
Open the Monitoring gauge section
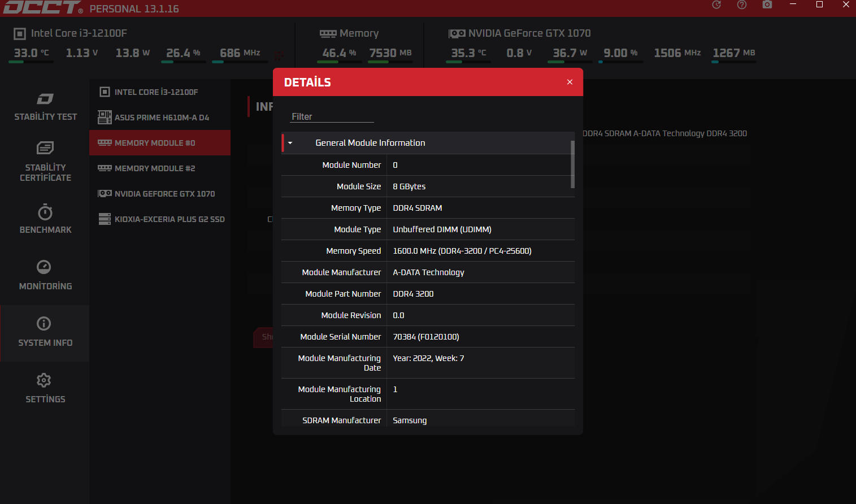click(45, 276)
